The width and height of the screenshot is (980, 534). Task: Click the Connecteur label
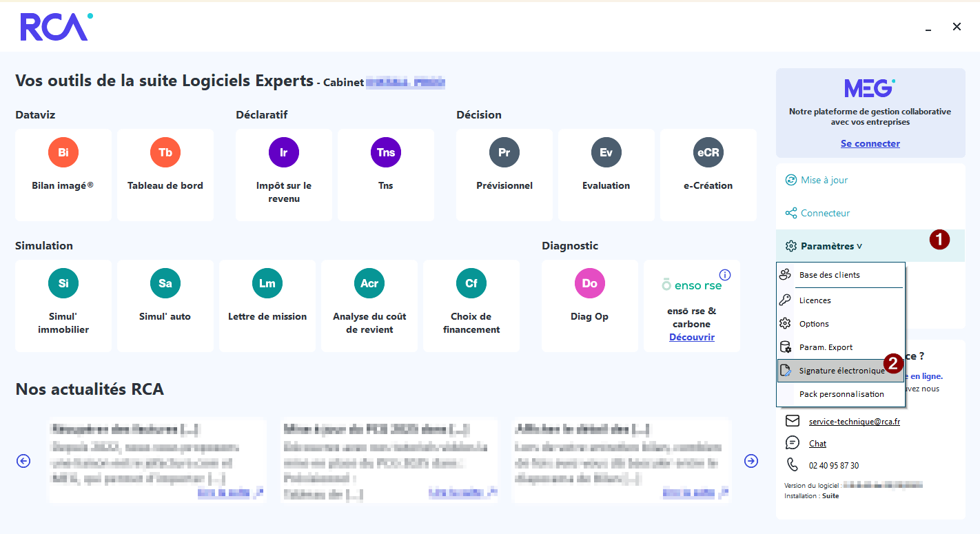coord(826,213)
